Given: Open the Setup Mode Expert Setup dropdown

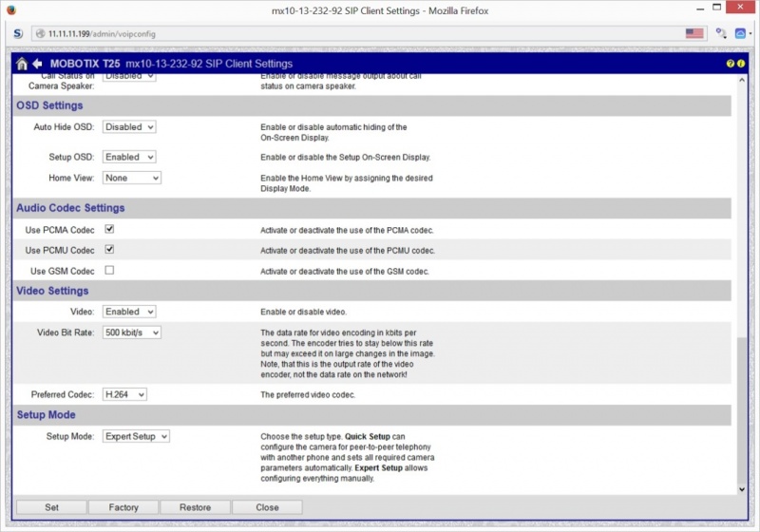Looking at the screenshot, I should [x=136, y=436].
